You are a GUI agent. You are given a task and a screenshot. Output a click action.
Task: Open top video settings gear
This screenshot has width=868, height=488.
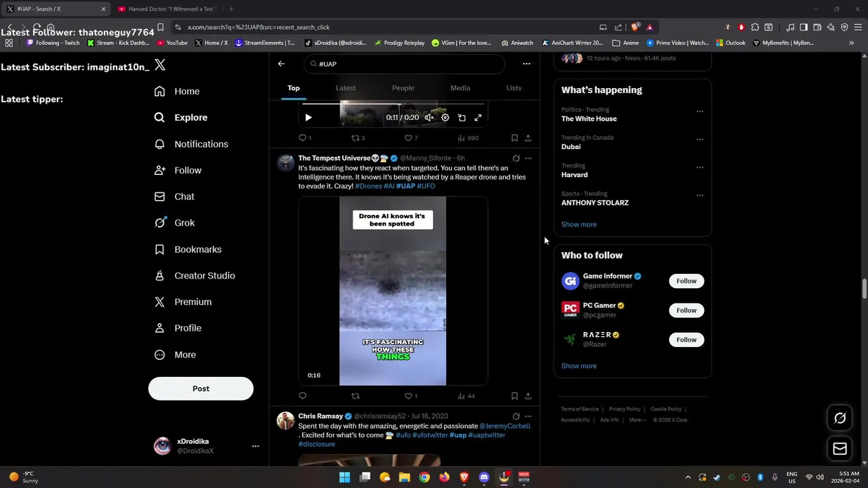coord(446,117)
